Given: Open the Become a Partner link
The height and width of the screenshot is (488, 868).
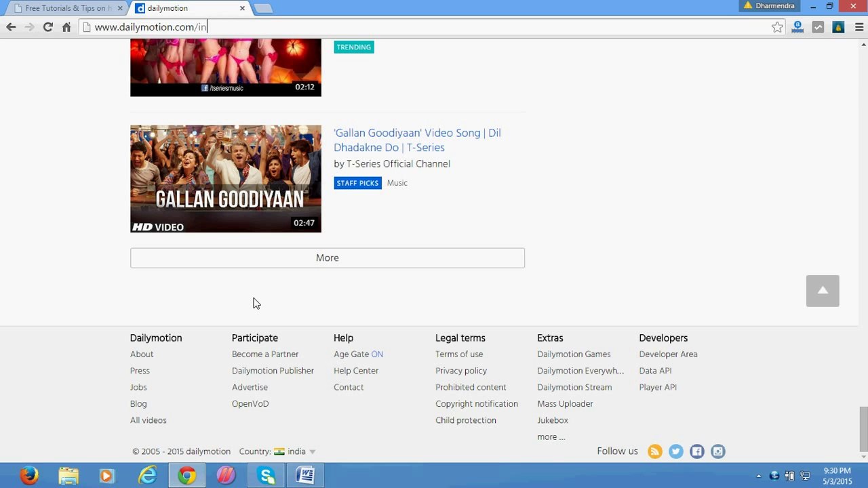Looking at the screenshot, I should pyautogui.click(x=265, y=354).
